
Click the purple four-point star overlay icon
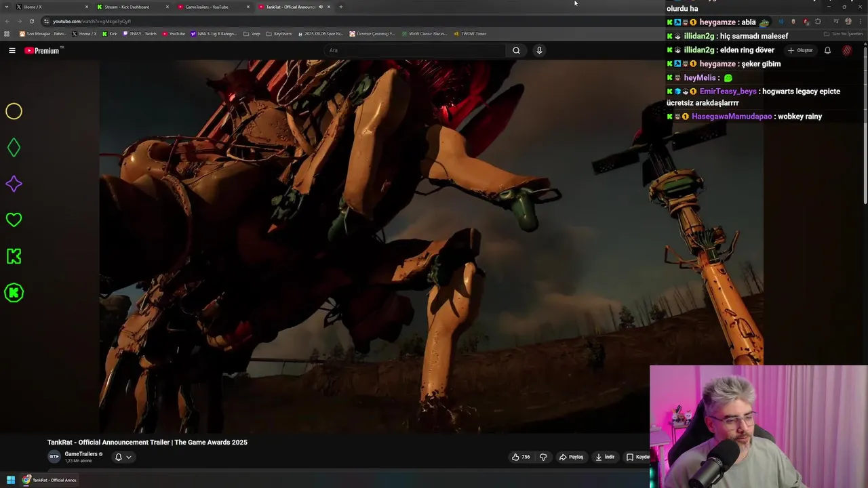pyautogui.click(x=14, y=184)
